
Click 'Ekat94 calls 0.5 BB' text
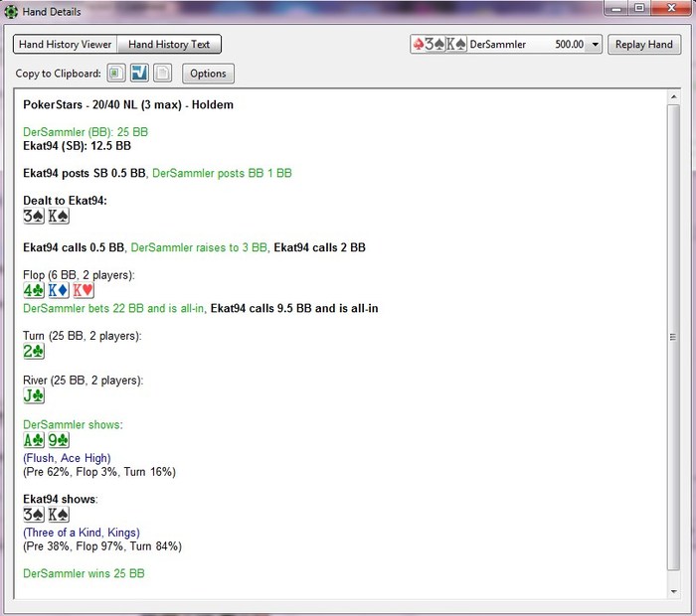74,247
